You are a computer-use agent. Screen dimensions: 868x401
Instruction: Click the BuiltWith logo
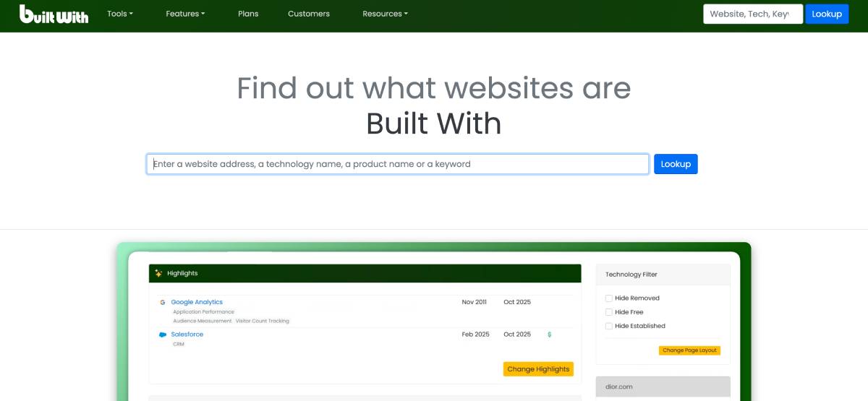coord(54,14)
